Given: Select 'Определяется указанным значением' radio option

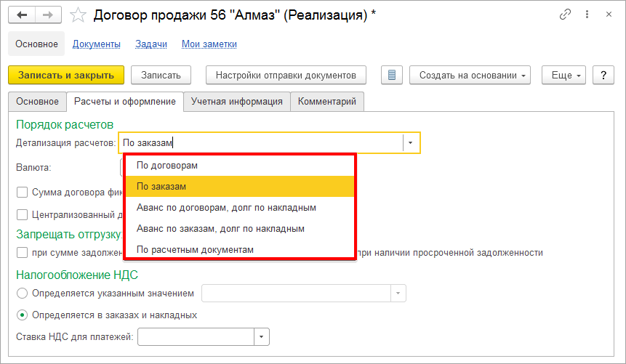Looking at the screenshot, I should tap(22, 294).
